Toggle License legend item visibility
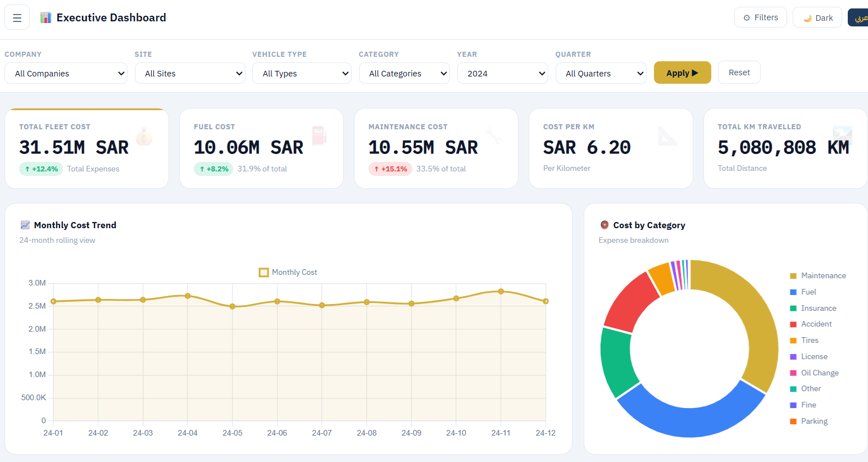This screenshot has height=462, width=868. 808,356
